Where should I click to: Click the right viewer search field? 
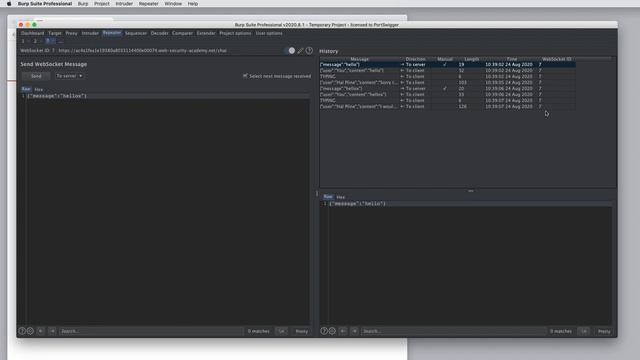click(x=453, y=331)
